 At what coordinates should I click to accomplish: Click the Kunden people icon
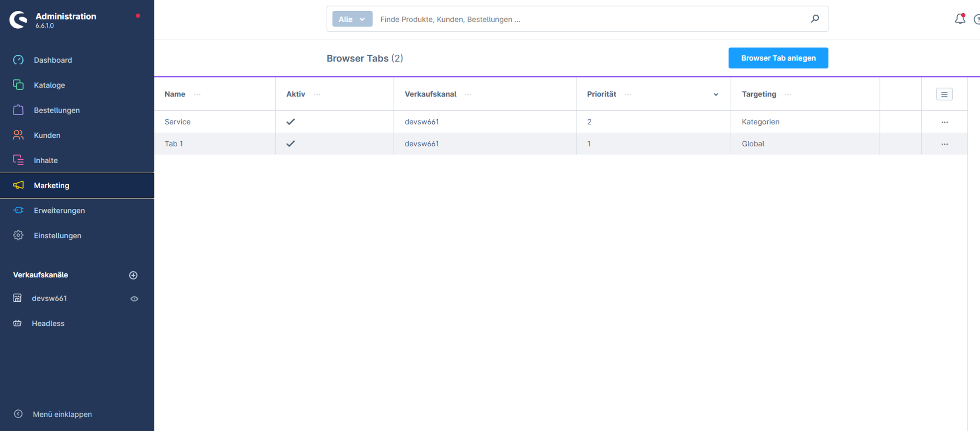click(18, 135)
